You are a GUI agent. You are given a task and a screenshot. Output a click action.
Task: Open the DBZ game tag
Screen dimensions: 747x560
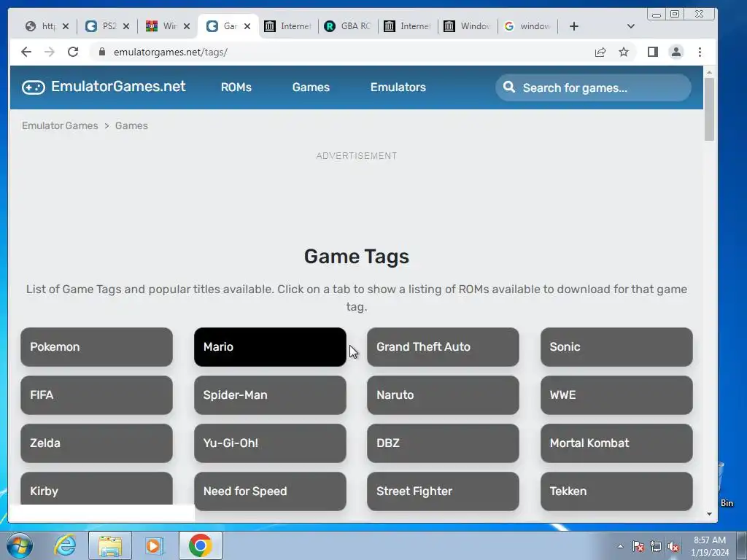pos(443,443)
